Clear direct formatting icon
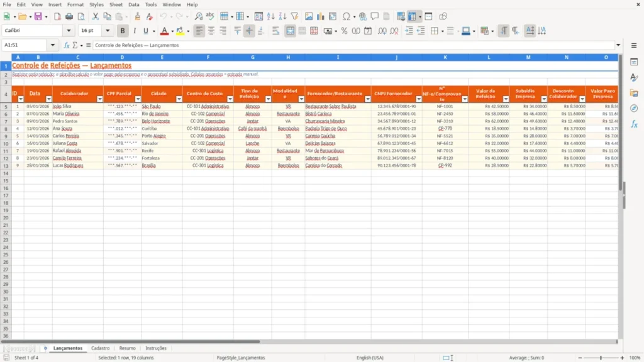This screenshot has width=644, height=362. coord(150,16)
